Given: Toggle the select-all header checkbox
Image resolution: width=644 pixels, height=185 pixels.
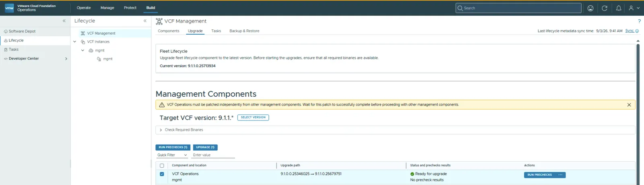Looking at the screenshot, I should [162, 166].
